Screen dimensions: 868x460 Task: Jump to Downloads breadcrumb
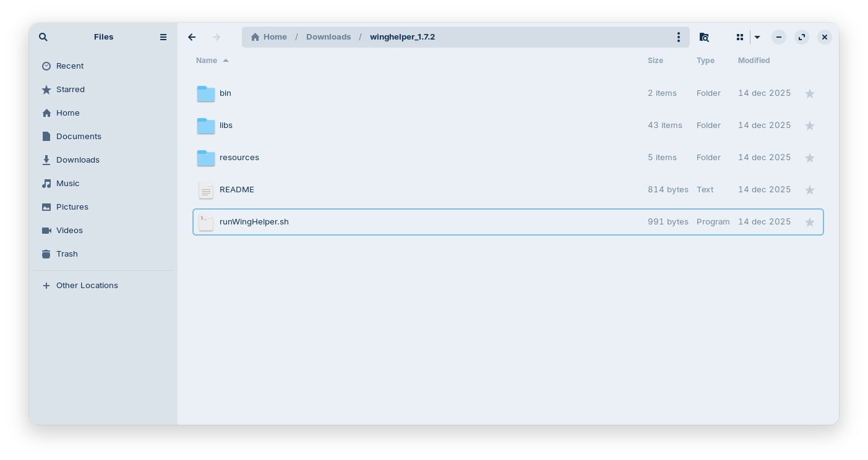pos(328,37)
